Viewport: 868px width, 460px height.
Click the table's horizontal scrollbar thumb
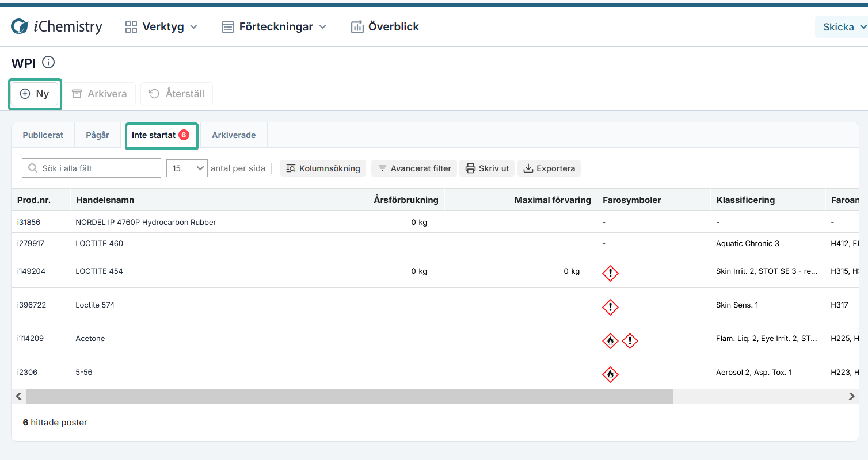pos(350,396)
